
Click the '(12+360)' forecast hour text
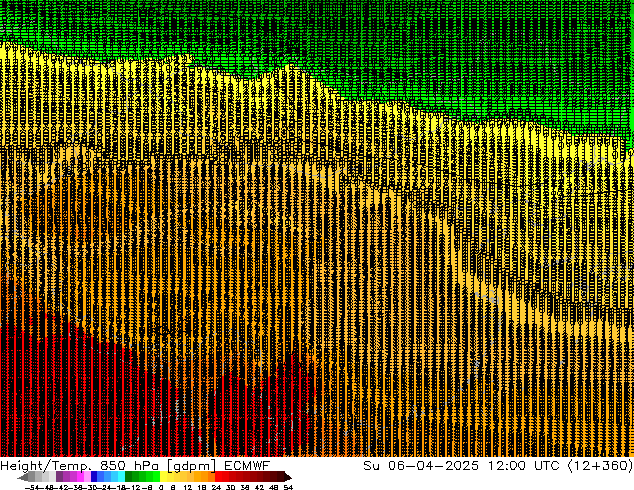coord(600,466)
